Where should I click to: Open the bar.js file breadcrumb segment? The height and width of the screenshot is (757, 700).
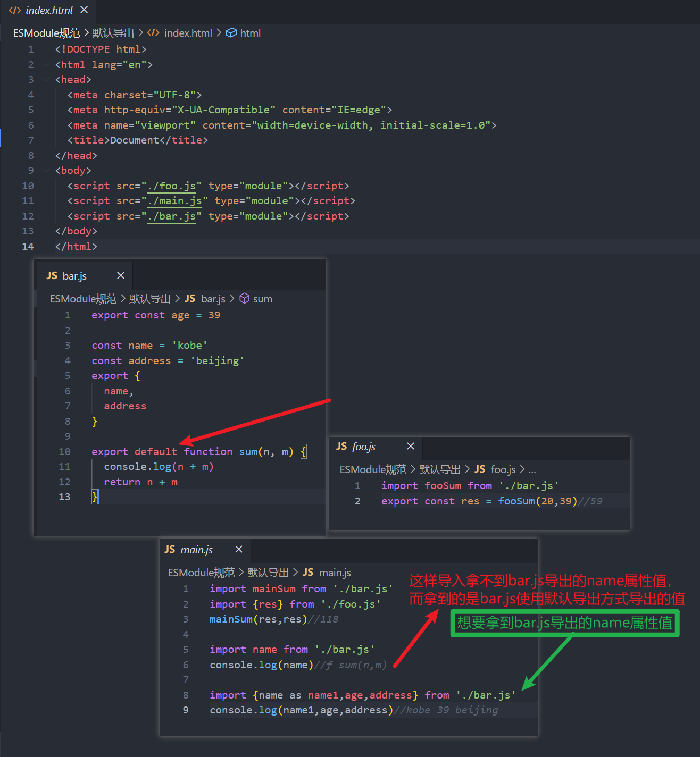pos(213,299)
